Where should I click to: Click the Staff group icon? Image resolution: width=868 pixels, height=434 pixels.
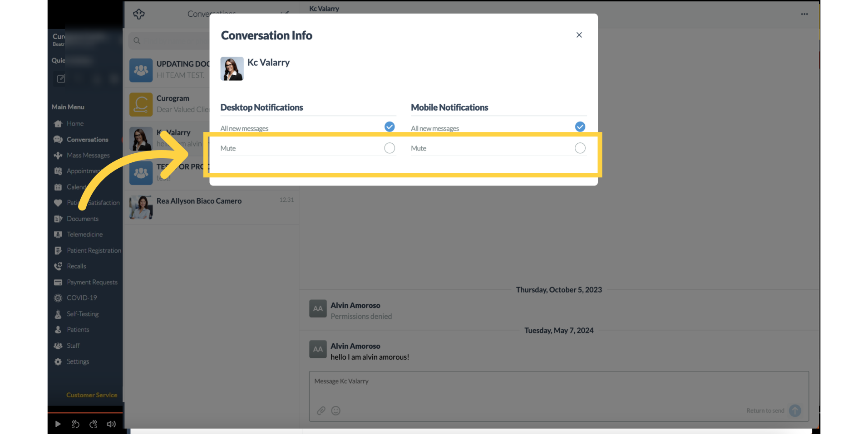pos(58,346)
